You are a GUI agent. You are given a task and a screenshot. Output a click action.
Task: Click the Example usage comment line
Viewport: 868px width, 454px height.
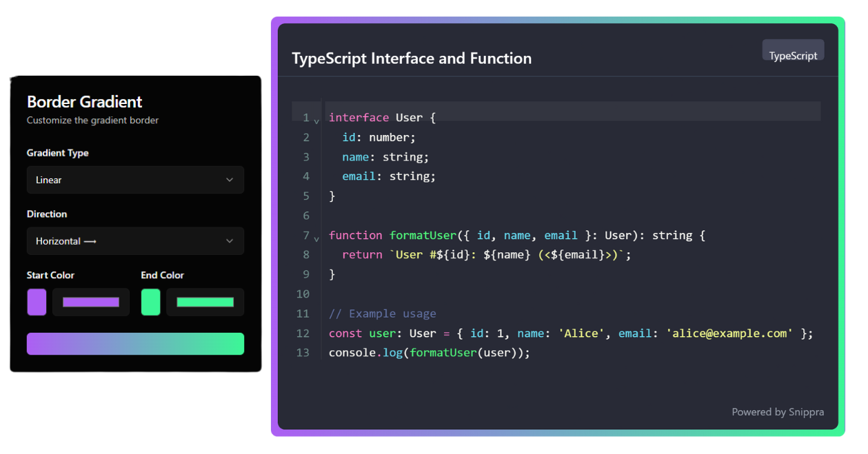pos(383,313)
